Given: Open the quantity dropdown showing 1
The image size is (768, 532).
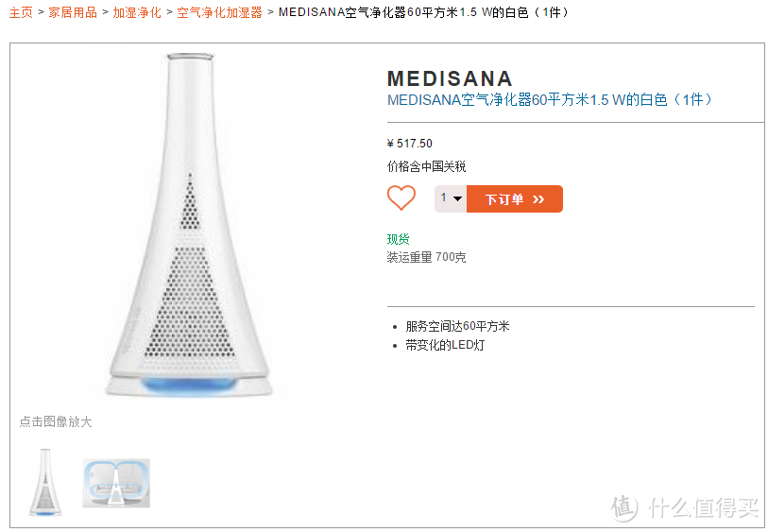Looking at the screenshot, I should (x=451, y=198).
